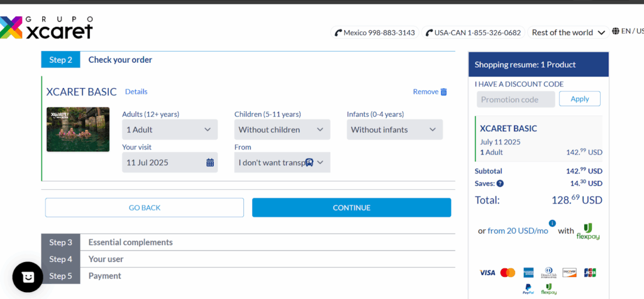Apply the promotion code

coord(579,99)
